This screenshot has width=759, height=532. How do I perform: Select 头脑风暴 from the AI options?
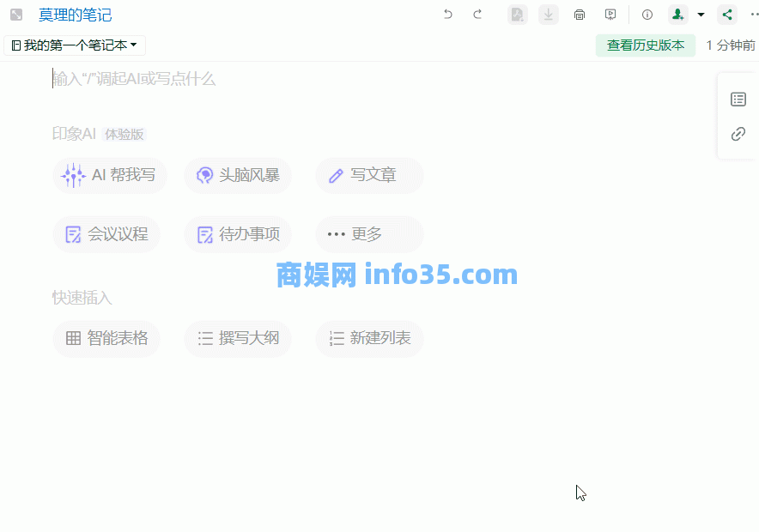[238, 175]
